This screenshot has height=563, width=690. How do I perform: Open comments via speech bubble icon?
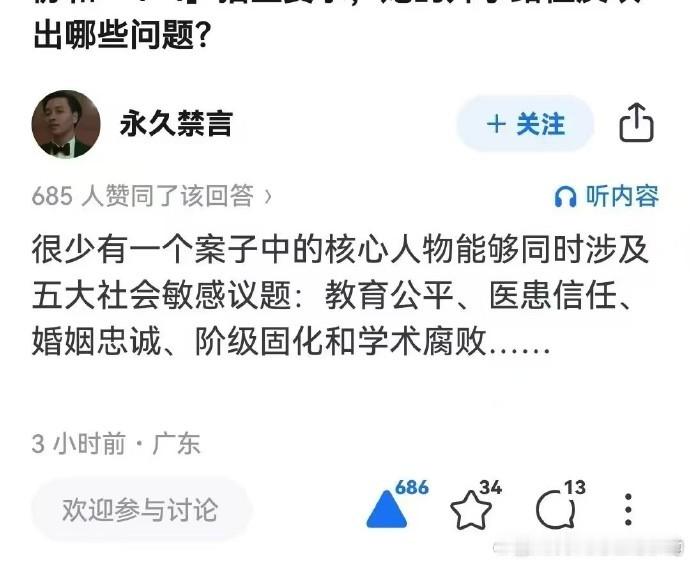click(555, 510)
